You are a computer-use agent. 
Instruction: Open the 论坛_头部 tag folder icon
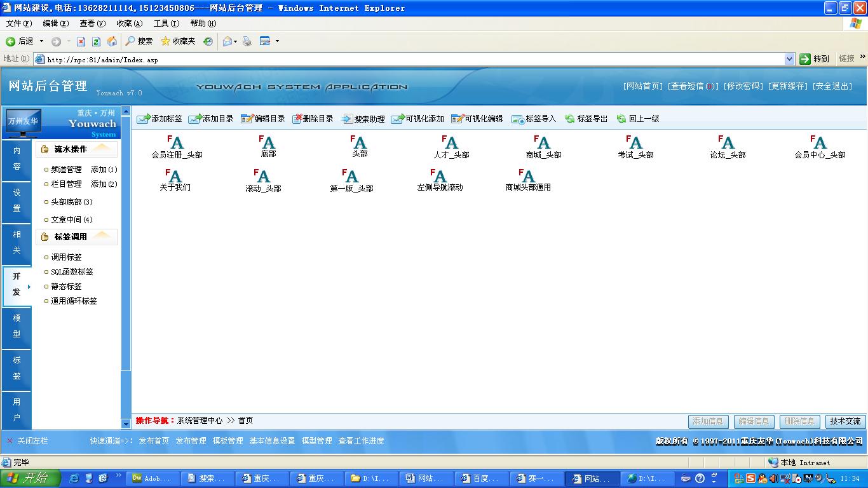[726, 142]
